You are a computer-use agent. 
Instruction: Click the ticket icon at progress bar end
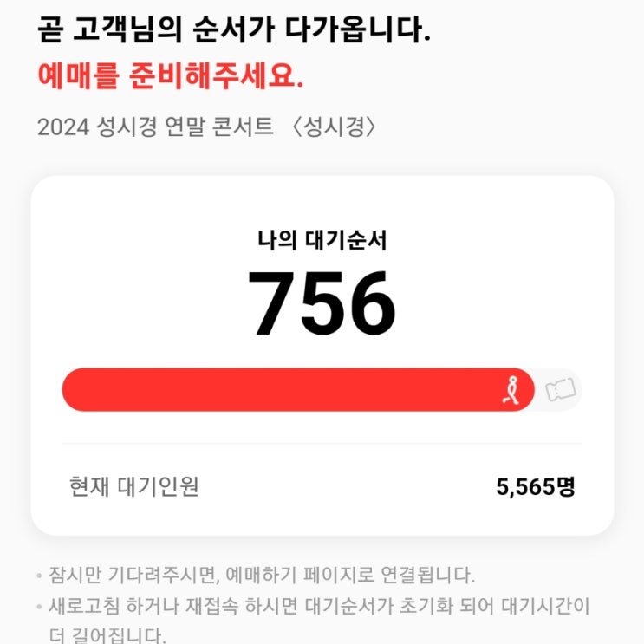[560, 390]
